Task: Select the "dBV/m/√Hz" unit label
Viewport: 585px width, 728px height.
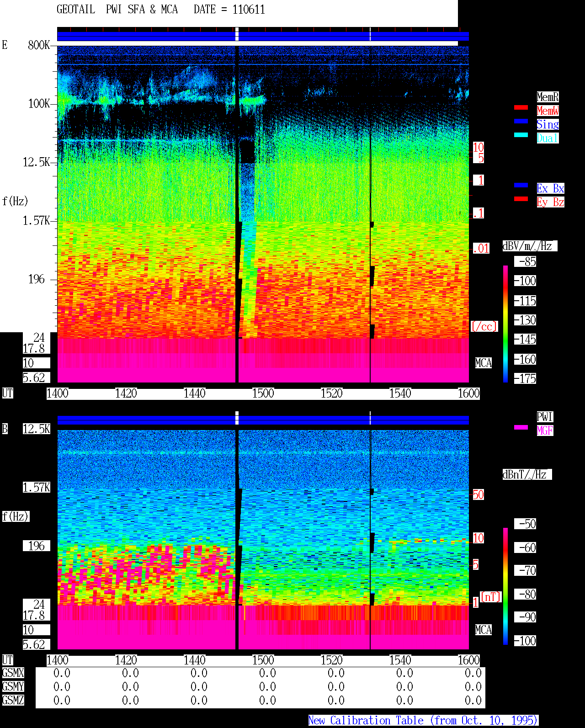Action: (530, 246)
